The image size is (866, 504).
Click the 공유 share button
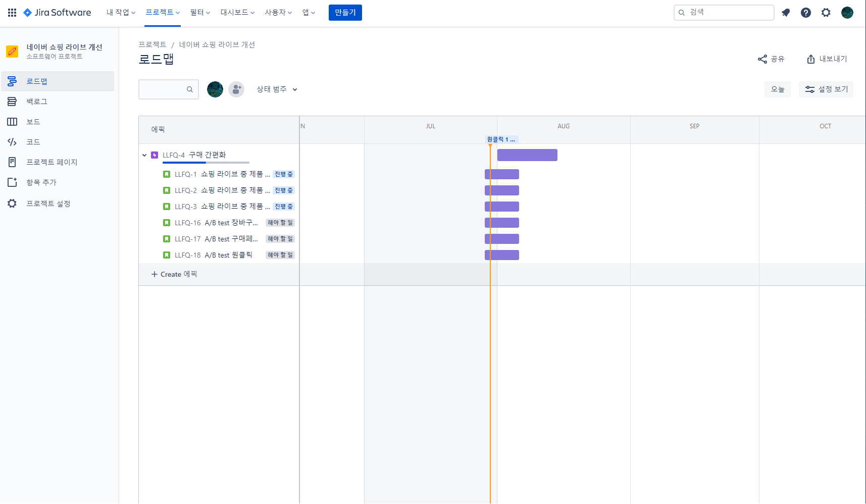pyautogui.click(x=771, y=59)
